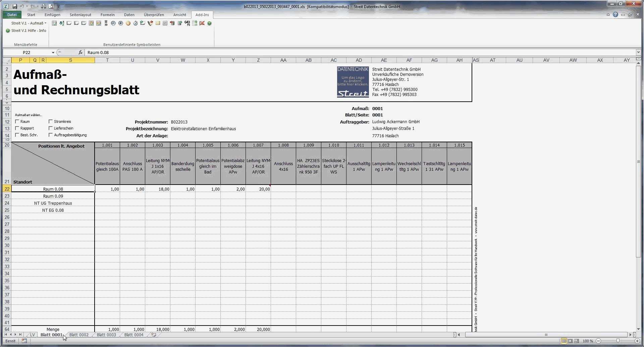The height and width of the screenshot is (347, 644).
Task: Click the green help icon in the Symbolleiste
Action: [209, 23]
